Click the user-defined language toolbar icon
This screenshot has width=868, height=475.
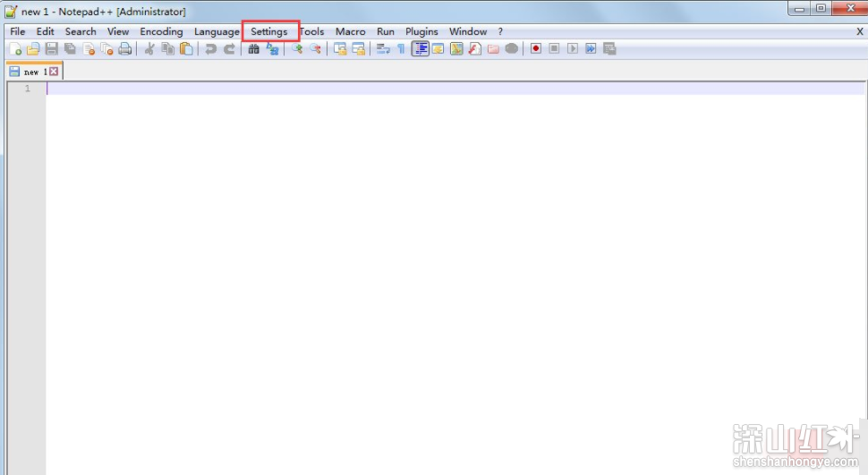[x=438, y=49]
